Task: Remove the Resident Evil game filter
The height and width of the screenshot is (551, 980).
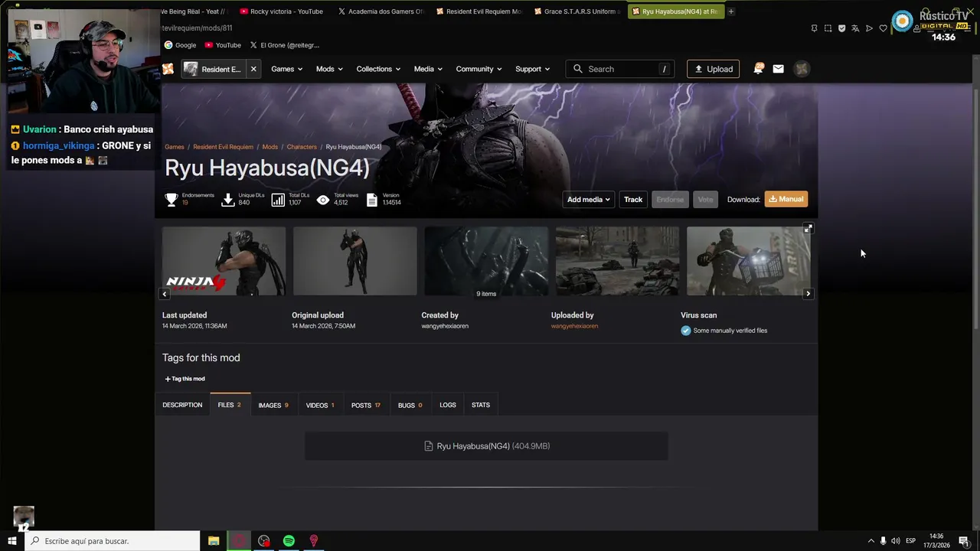Action: tap(253, 69)
